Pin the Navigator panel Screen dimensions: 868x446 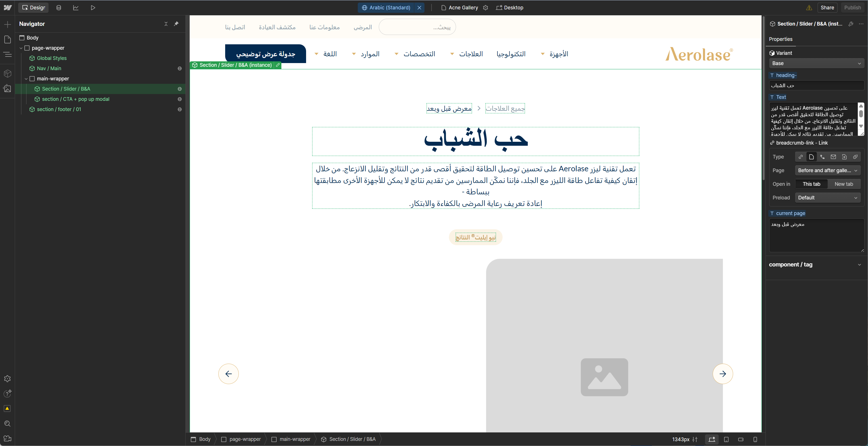176,24
